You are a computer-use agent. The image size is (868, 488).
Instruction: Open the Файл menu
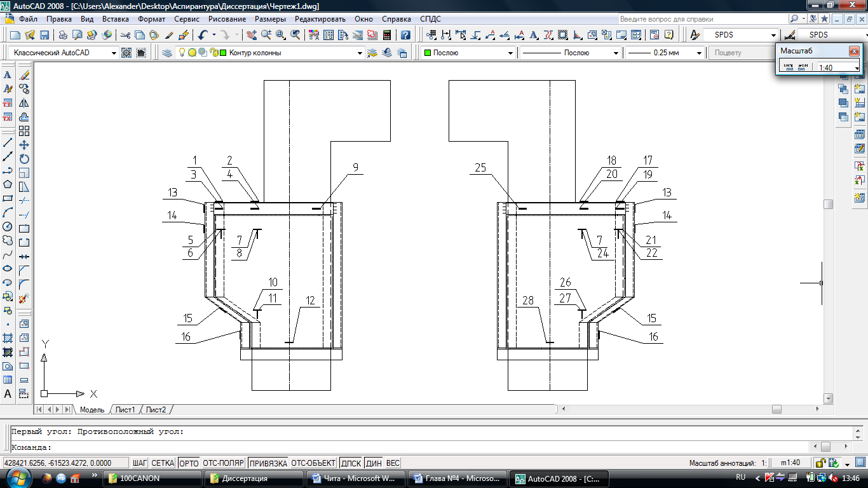click(28, 19)
